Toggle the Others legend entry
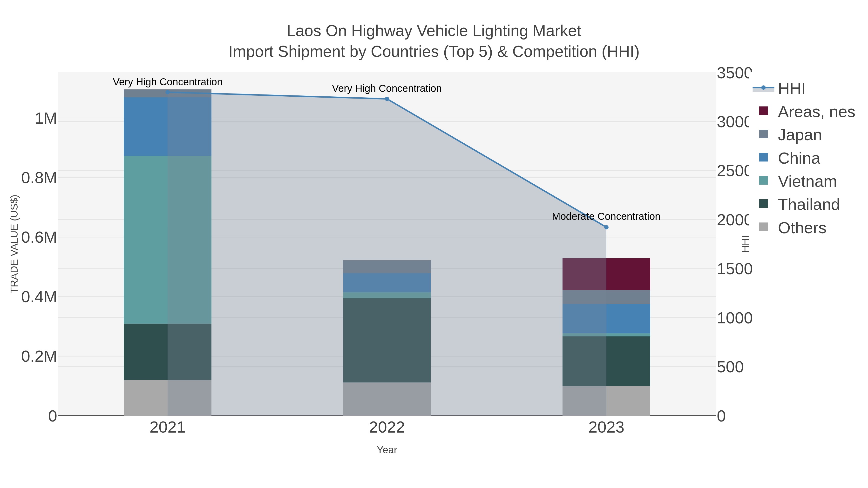Screen dimensions: 868x488 (x=792, y=228)
